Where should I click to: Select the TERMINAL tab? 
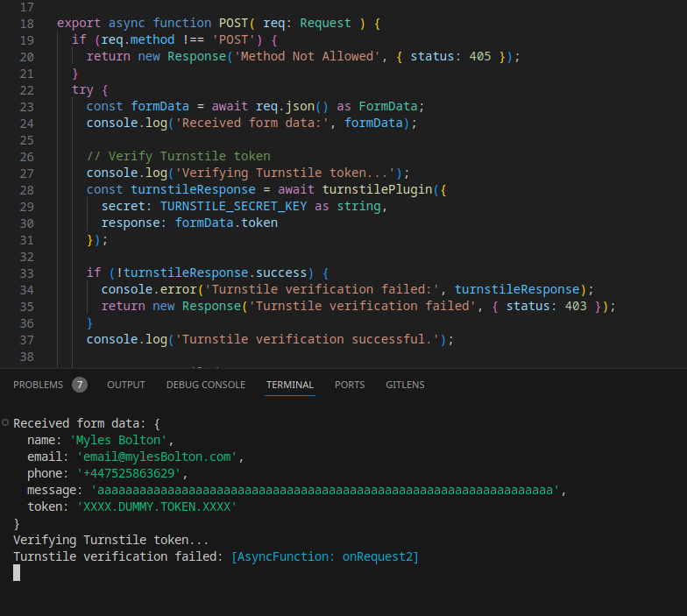point(290,385)
